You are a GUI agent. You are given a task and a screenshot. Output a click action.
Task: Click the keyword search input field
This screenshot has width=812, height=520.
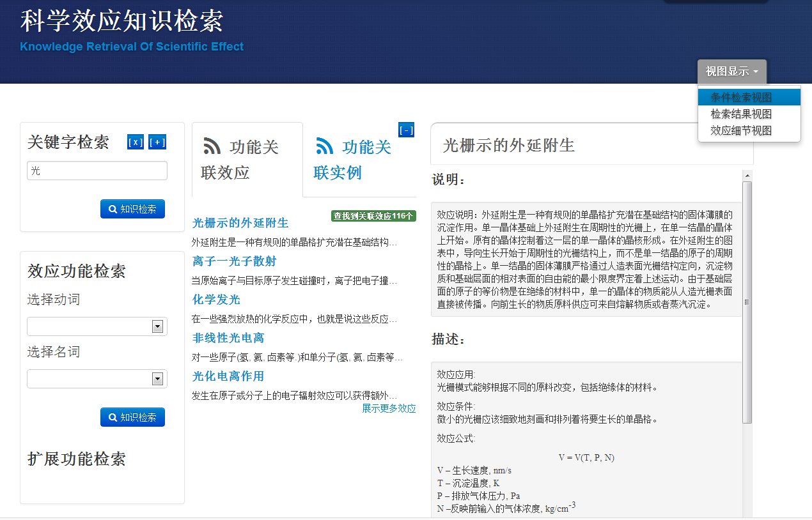coord(97,171)
